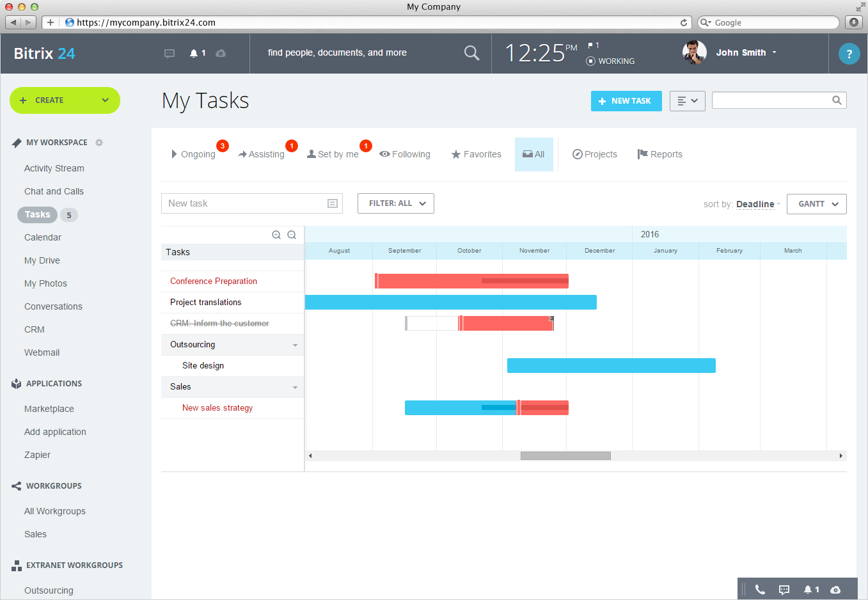Toggle the WORKING status indicator

pos(610,61)
